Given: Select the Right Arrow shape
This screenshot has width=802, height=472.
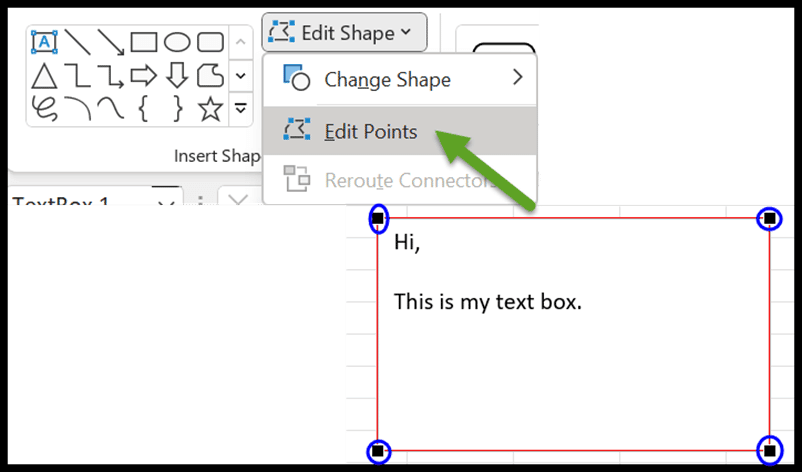Looking at the screenshot, I should (x=144, y=76).
